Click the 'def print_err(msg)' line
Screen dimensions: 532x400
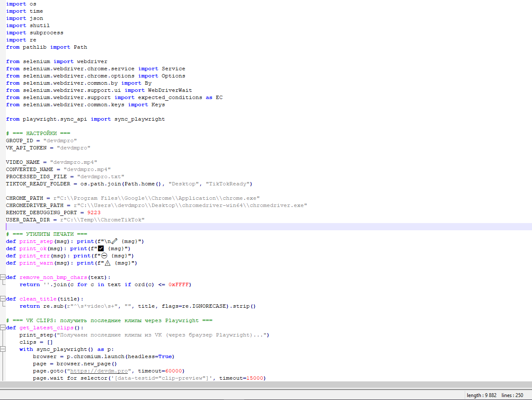[70, 256]
